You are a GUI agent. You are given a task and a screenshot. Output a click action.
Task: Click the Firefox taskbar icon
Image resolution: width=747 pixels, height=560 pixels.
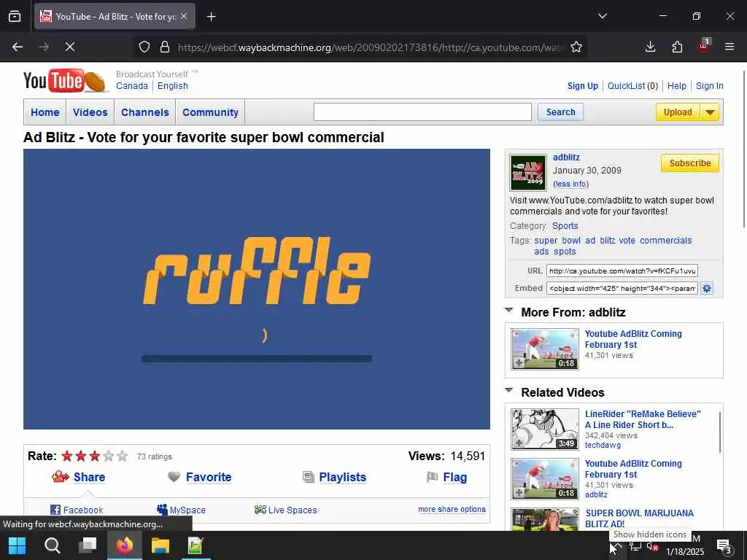click(x=124, y=545)
